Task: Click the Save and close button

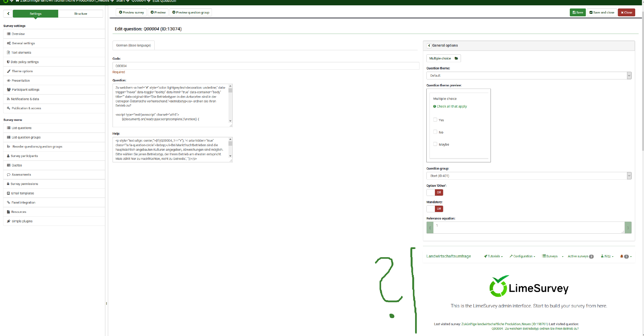Action: click(x=602, y=13)
